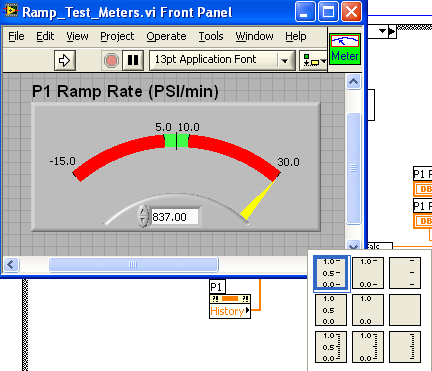Click the vertical scrollbar up arrow
This screenshot has width=432, height=371.
click(x=353, y=82)
